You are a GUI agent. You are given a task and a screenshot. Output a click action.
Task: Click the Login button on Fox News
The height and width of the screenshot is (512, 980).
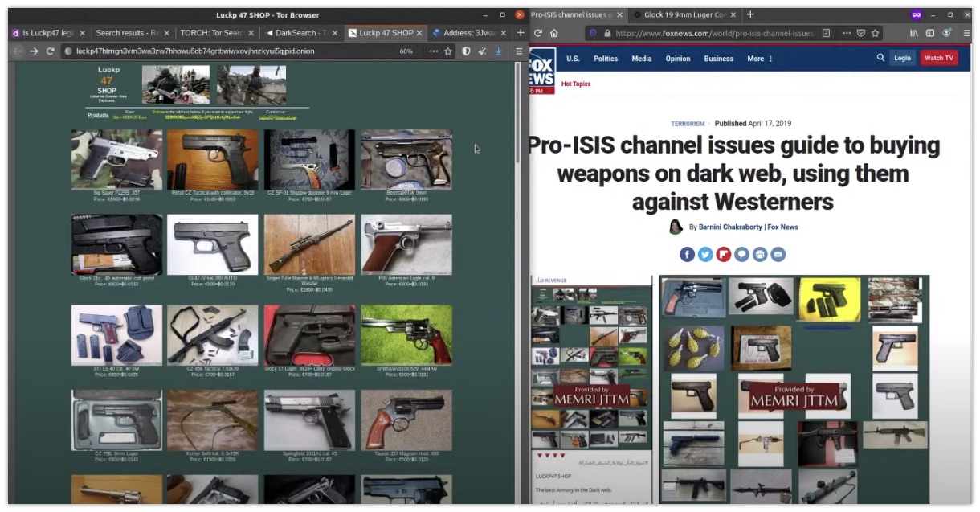(902, 58)
